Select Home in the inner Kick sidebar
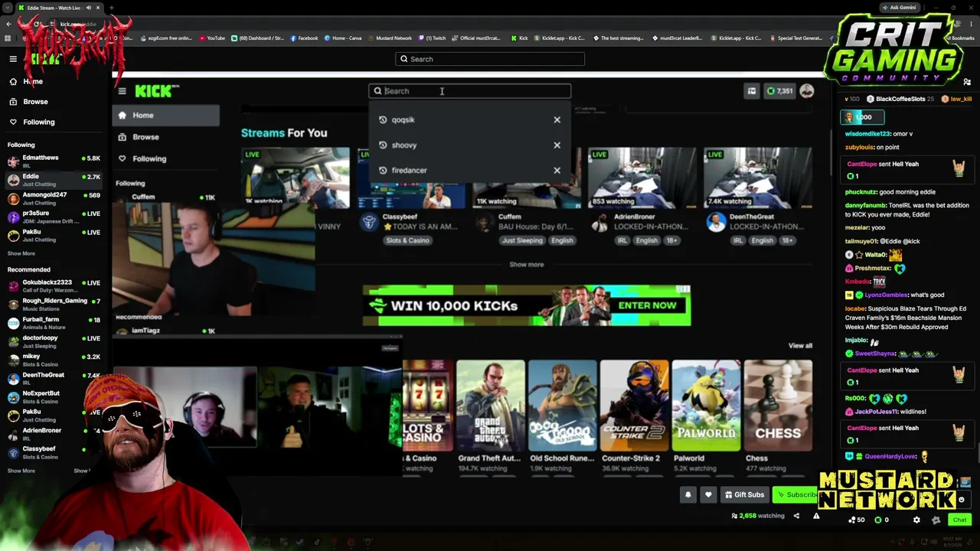Screen dimensions: 980x551 pos(166,116)
